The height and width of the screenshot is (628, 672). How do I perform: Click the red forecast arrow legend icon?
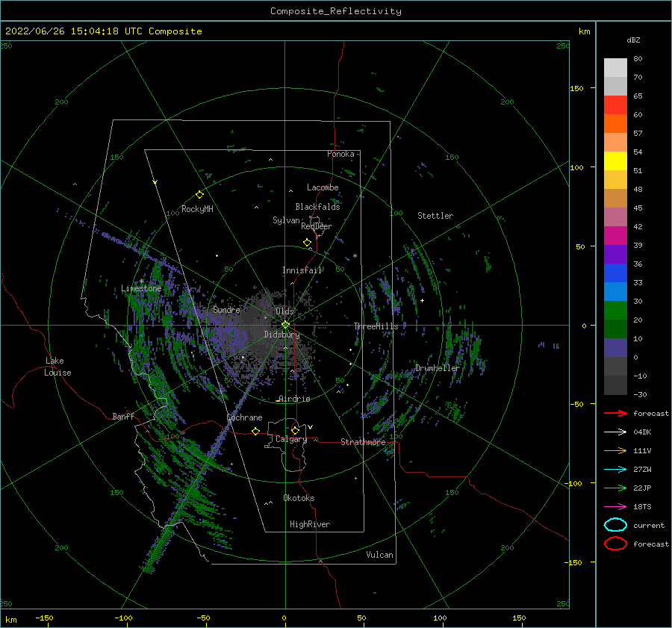point(615,413)
